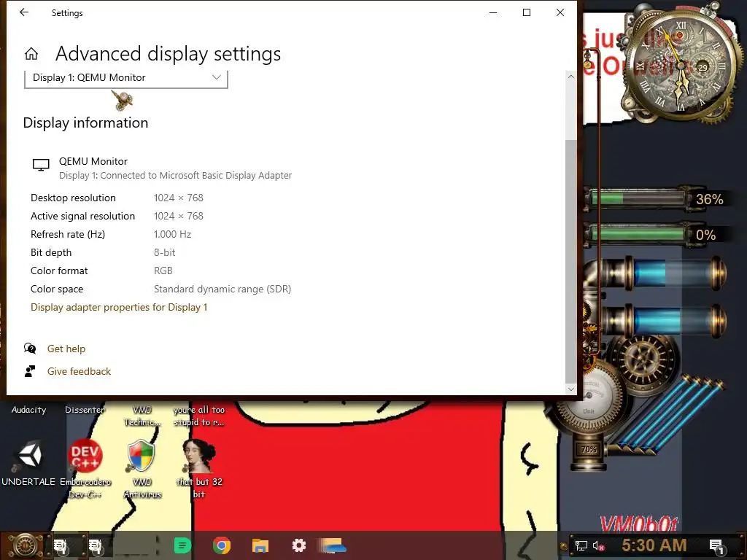The image size is (747, 560).
Task: Select the 'youre all too stupid' desktop label
Action: click(x=198, y=416)
